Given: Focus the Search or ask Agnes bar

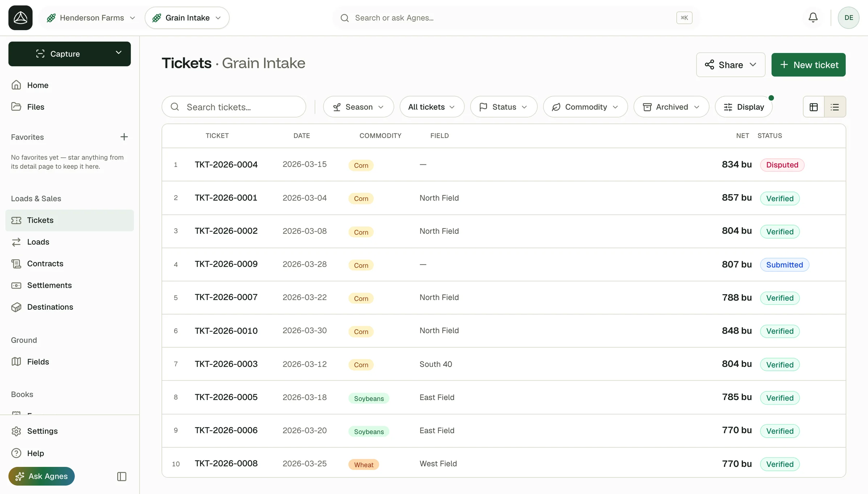Looking at the screenshot, I should 516,18.
